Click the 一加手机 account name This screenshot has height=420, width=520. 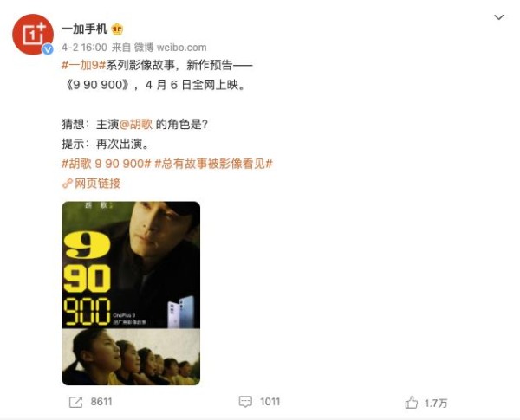point(84,29)
